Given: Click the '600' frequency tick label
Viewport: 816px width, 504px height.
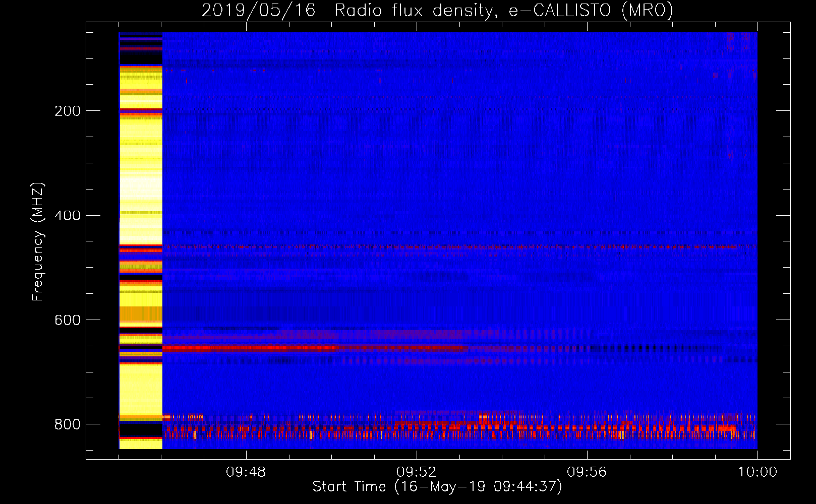Looking at the screenshot, I should [68, 321].
